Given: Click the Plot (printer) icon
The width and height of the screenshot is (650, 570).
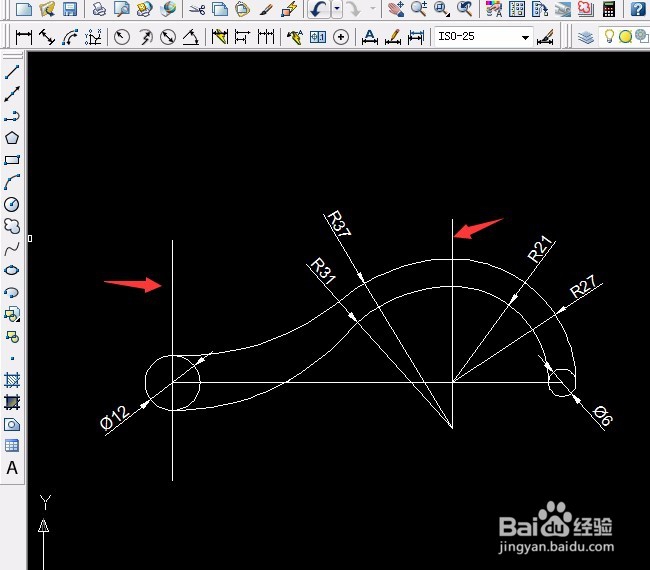Looking at the screenshot, I should click(99, 8).
